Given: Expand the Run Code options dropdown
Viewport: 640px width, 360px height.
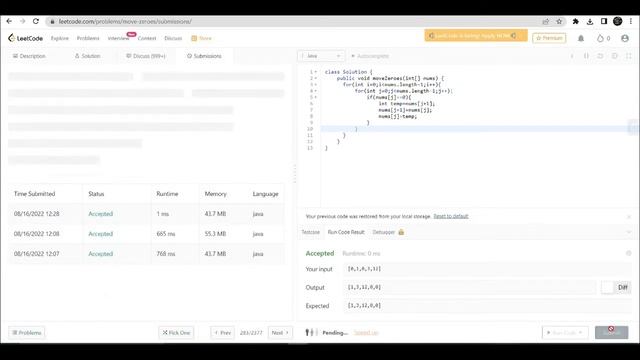Looking at the screenshot, I should [580, 333].
